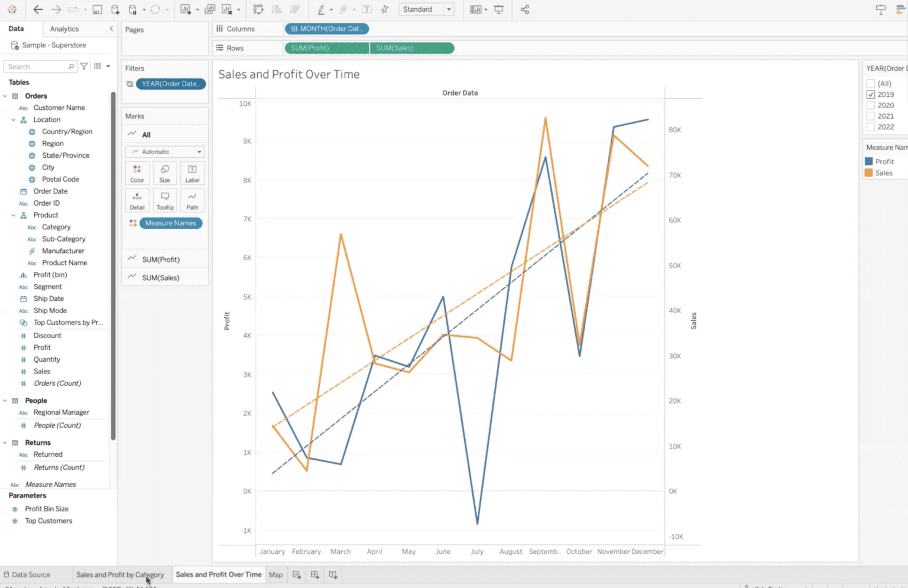Open the Size mark property
This screenshot has height=588, width=908.
click(x=165, y=173)
